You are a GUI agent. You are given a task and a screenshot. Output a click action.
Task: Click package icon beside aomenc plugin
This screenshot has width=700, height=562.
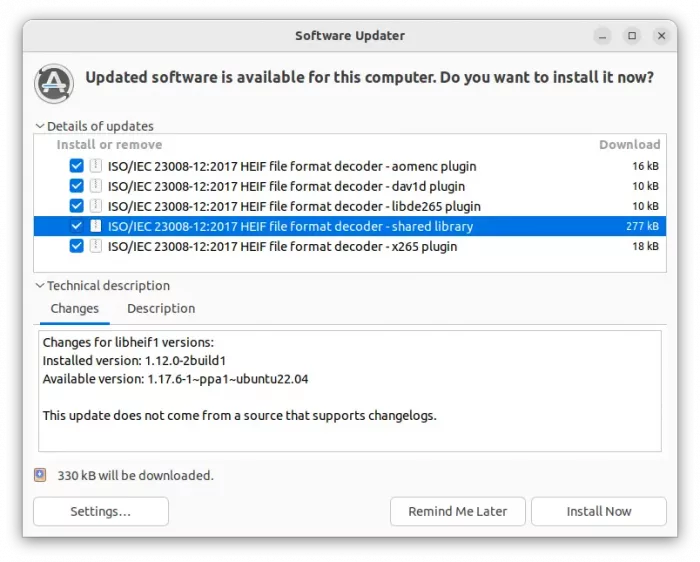click(x=96, y=166)
